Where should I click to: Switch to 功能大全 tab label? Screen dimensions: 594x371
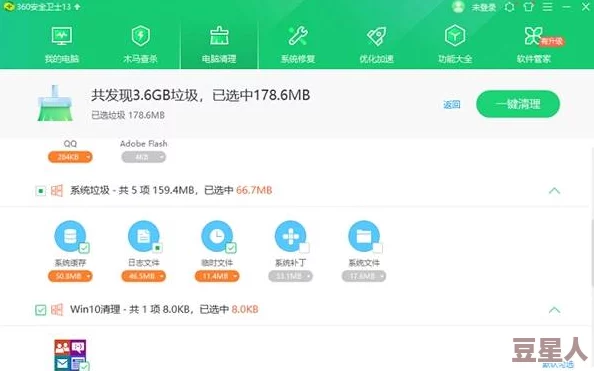click(x=455, y=59)
